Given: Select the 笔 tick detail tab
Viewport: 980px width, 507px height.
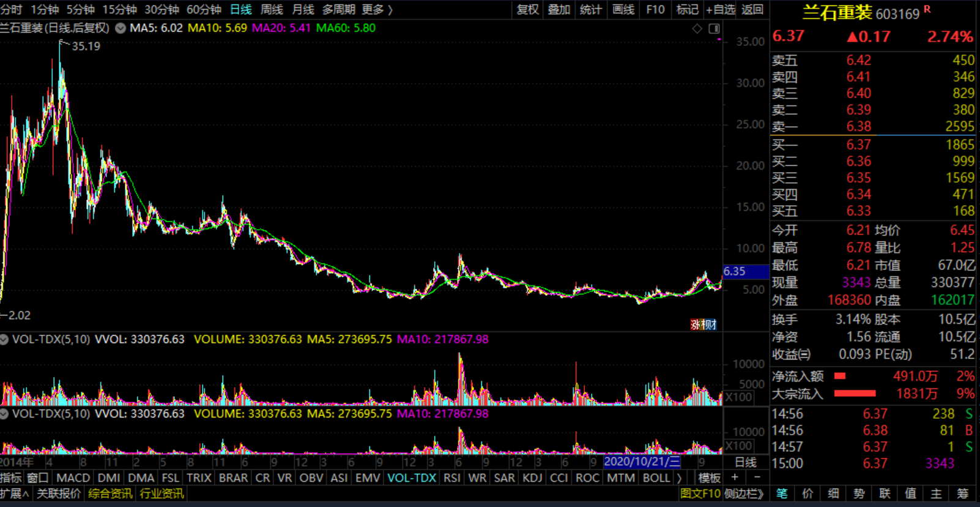Looking at the screenshot, I should tap(782, 494).
